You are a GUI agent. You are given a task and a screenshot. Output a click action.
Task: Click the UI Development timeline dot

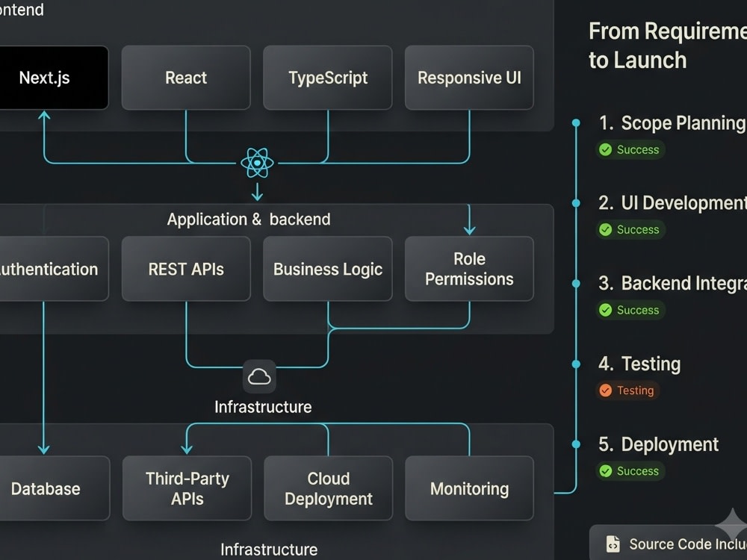[576, 203]
